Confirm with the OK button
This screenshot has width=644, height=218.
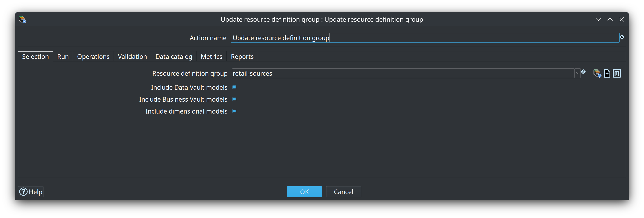(304, 192)
